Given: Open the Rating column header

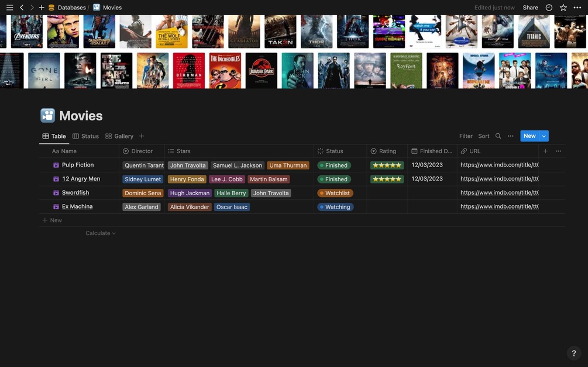Looking at the screenshot, I should click(x=387, y=151).
